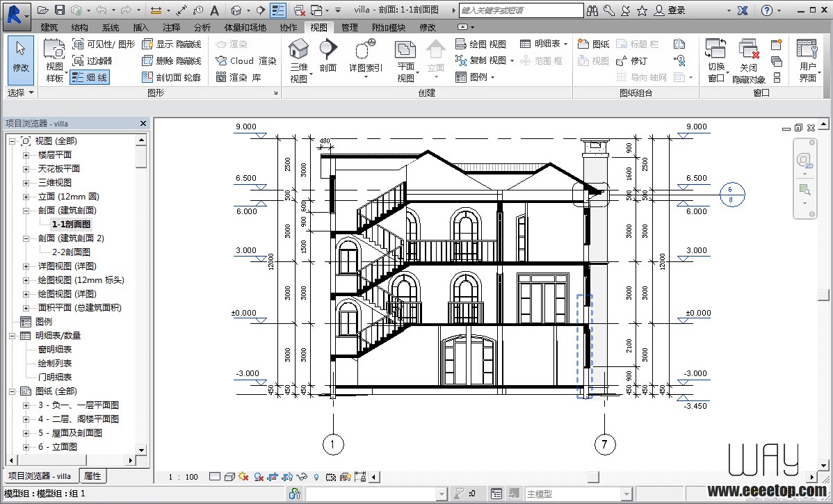The height and width of the screenshot is (504, 833).
Task: Open the 注释 ribbon tab
Action: pyautogui.click(x=171, y=27)
